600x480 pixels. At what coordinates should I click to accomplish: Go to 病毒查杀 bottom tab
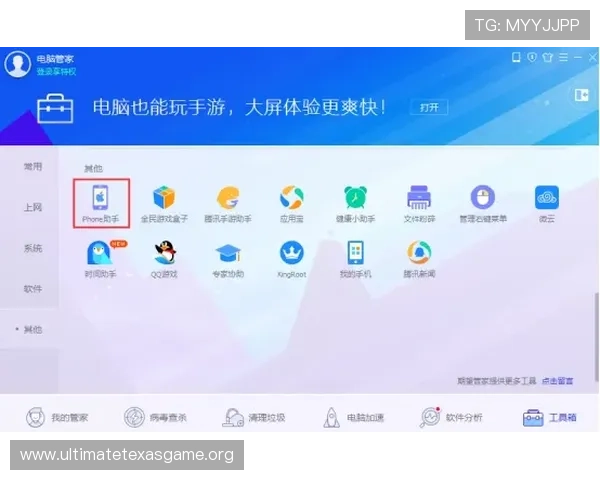click(155, 417)
